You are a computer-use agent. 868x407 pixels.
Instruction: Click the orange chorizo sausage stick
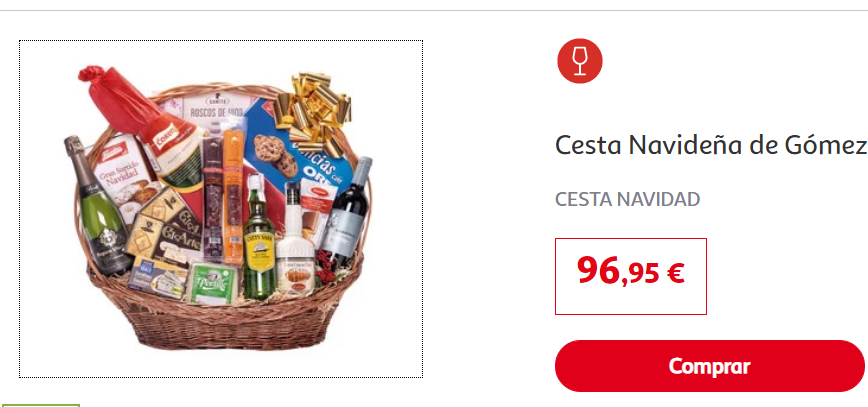tap(234, 195)
